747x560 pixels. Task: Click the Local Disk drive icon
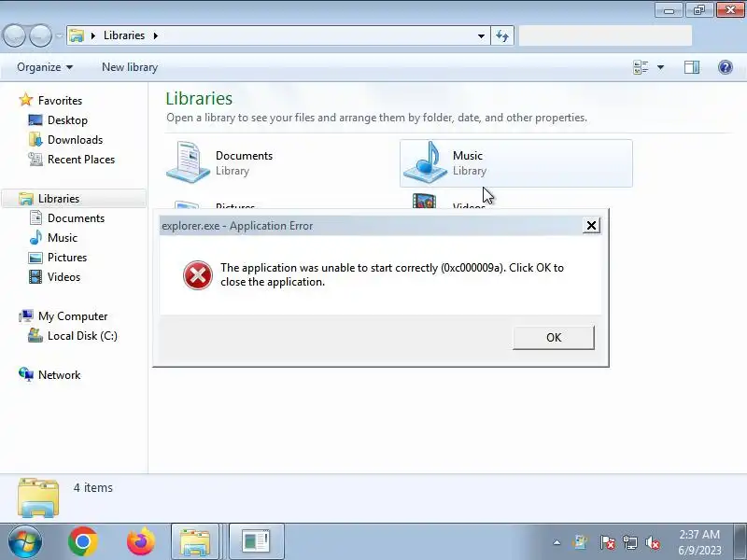tap(35, 335)
